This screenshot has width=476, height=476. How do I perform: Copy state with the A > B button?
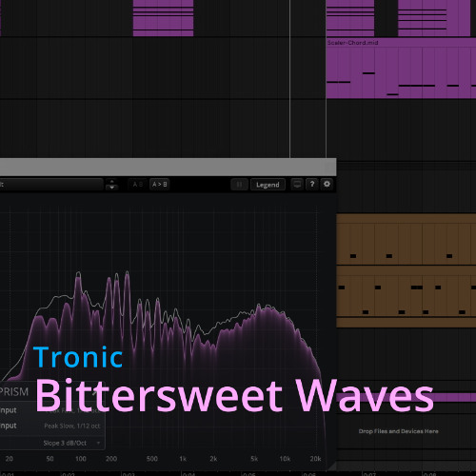[x=160, y=184]
